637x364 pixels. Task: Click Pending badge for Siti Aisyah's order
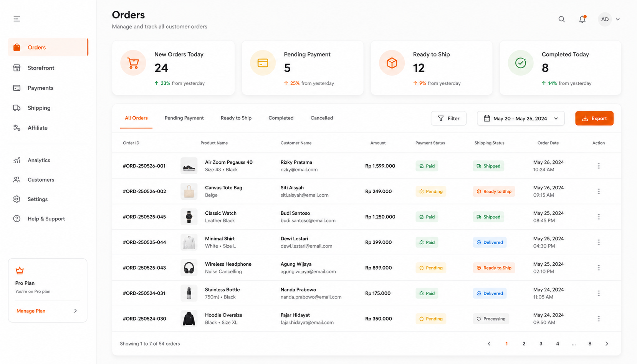click(431, 191)
